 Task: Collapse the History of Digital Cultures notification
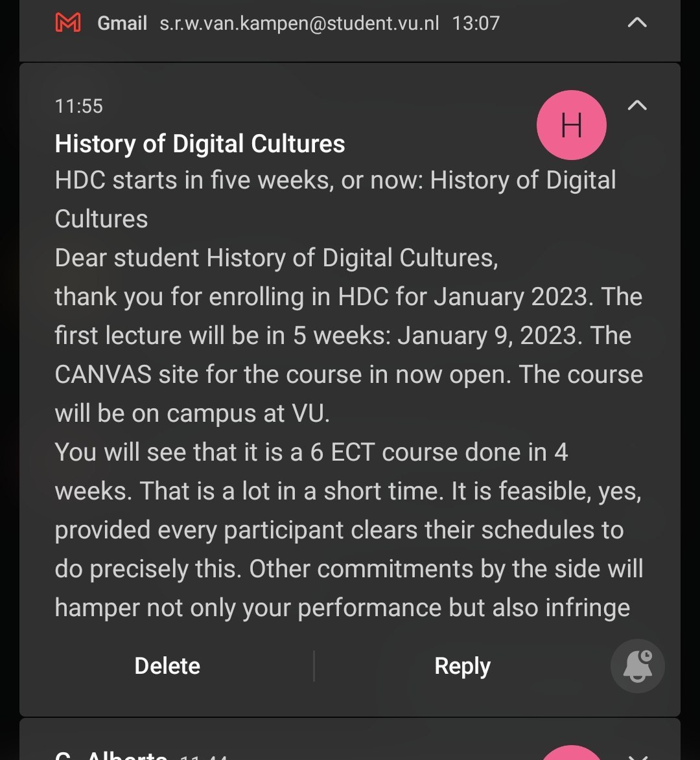click(x=637, y=106)
